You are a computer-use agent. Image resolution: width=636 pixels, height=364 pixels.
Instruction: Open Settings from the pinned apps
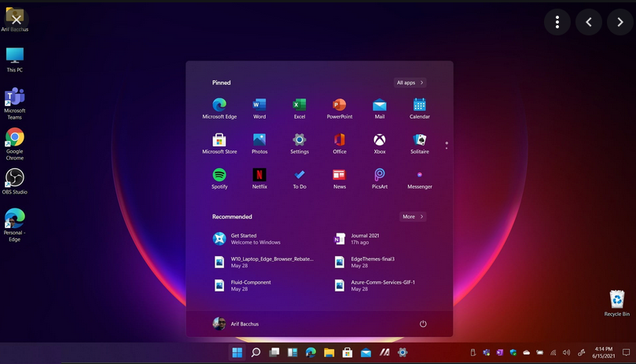300,144
